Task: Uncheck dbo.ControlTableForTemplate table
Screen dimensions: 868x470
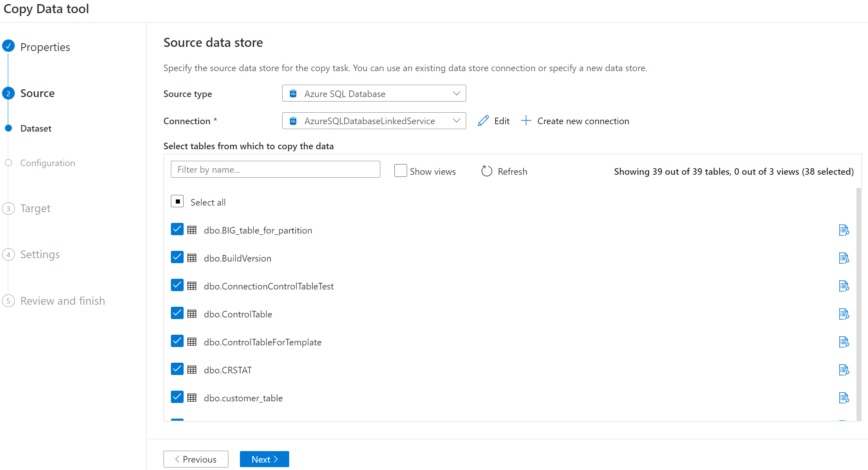Action: click(177, 341)
